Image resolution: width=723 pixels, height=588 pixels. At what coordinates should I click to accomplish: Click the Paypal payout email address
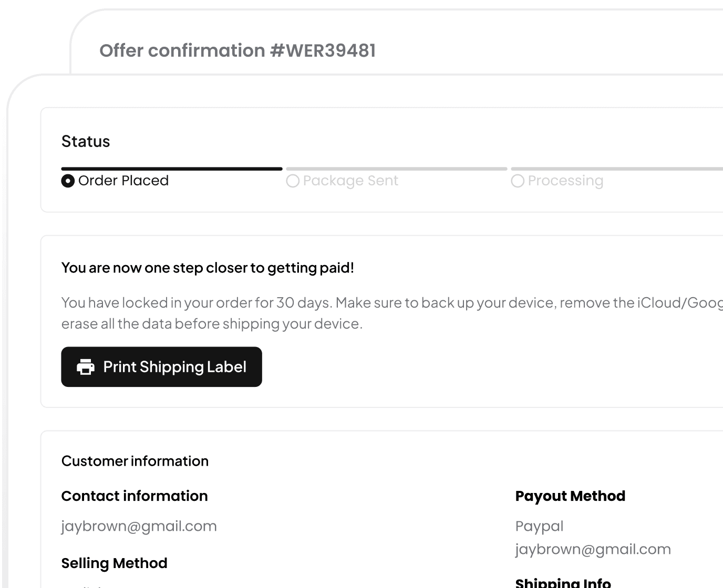tap(593, 550)
